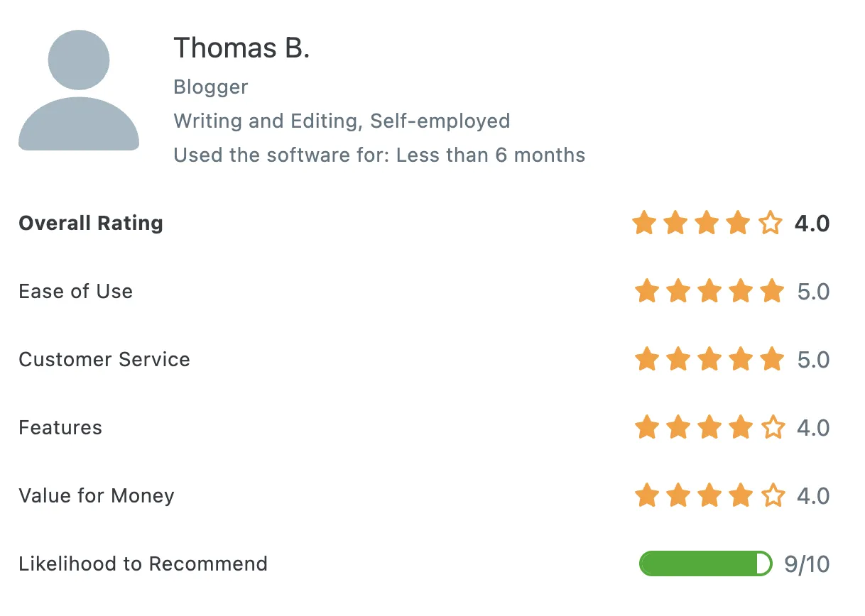This screenshot has width=865, height=616.
Task: Click the 4.0 overall rating number
Action: pos(812,224)
